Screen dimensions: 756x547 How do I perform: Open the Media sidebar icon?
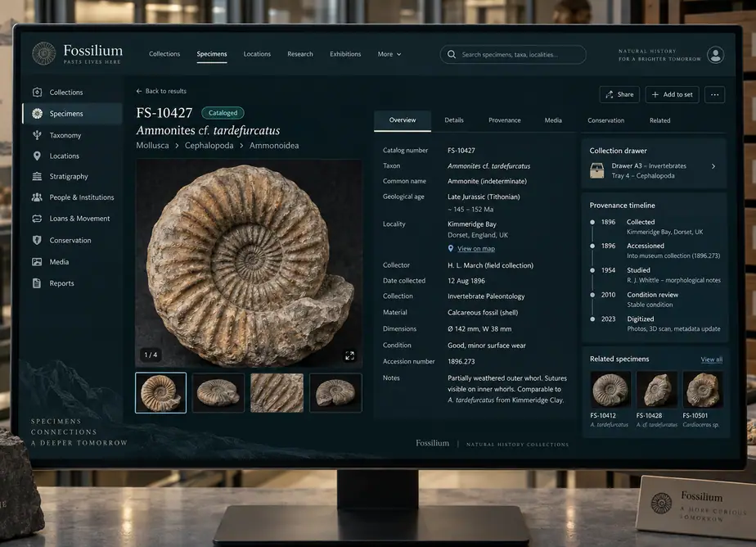click(37, 261)
